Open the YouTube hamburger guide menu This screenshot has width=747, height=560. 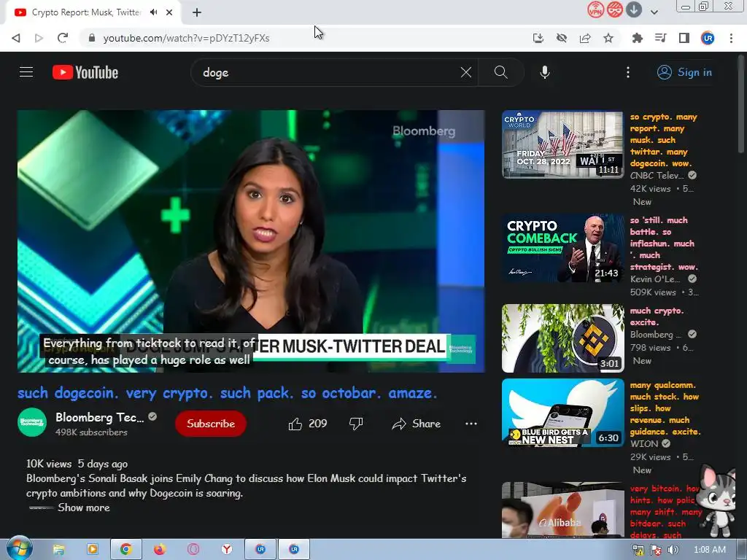coord(26,72)
